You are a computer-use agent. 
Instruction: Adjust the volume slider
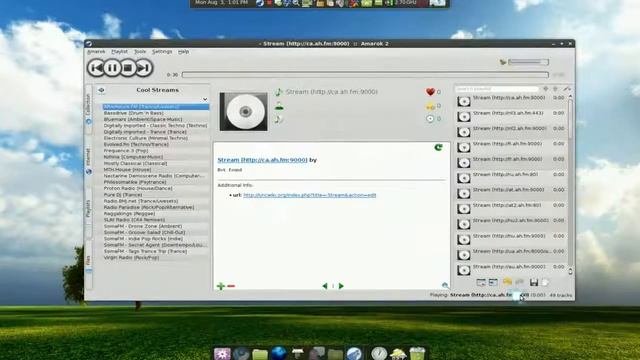pos(528,62)
